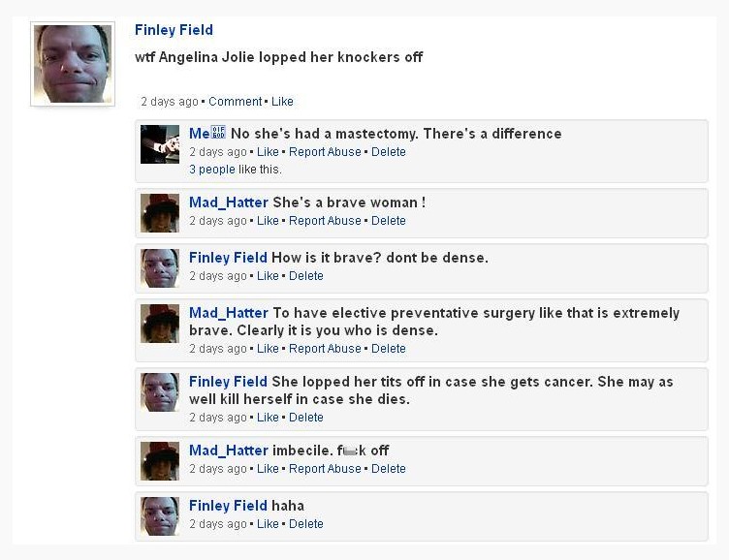The image size is (729, 560).
Task: Open Mad_Hatter's name on the "imbecile" comment
Action: 228,451
